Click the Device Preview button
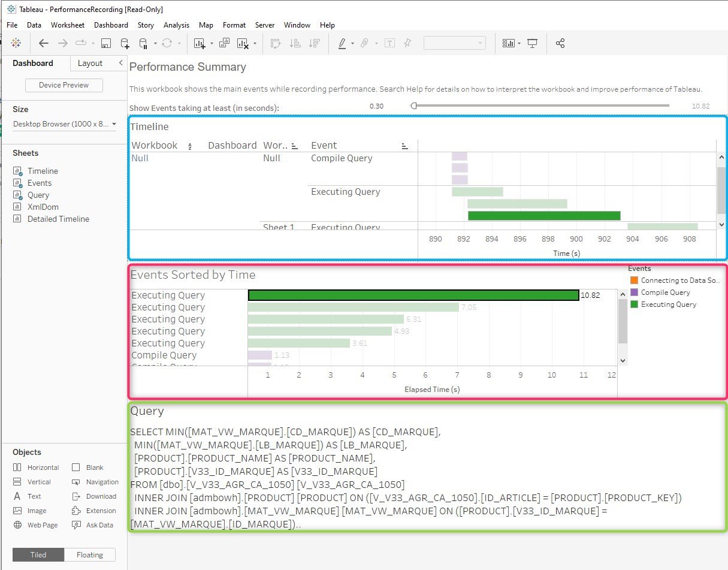 point(64,85)
